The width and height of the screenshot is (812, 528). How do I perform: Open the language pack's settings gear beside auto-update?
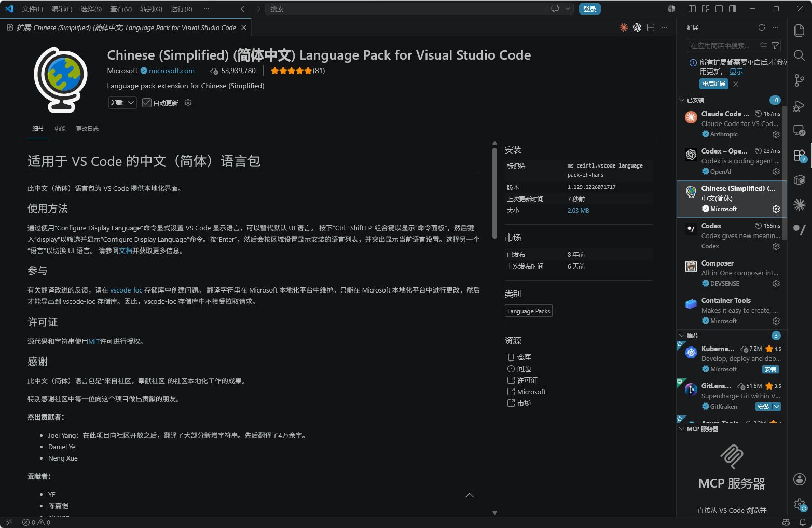(188, 103)
